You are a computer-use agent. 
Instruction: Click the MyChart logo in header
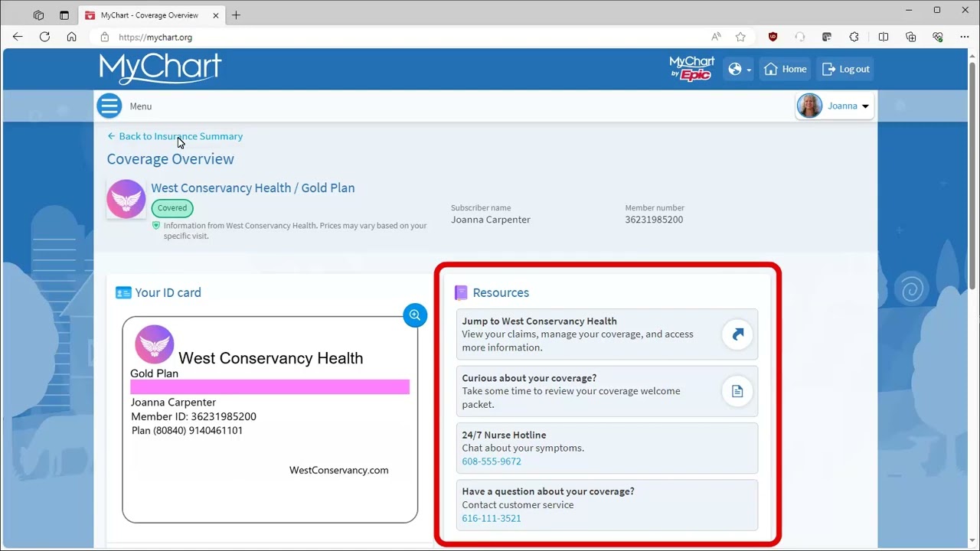point(160,68)
